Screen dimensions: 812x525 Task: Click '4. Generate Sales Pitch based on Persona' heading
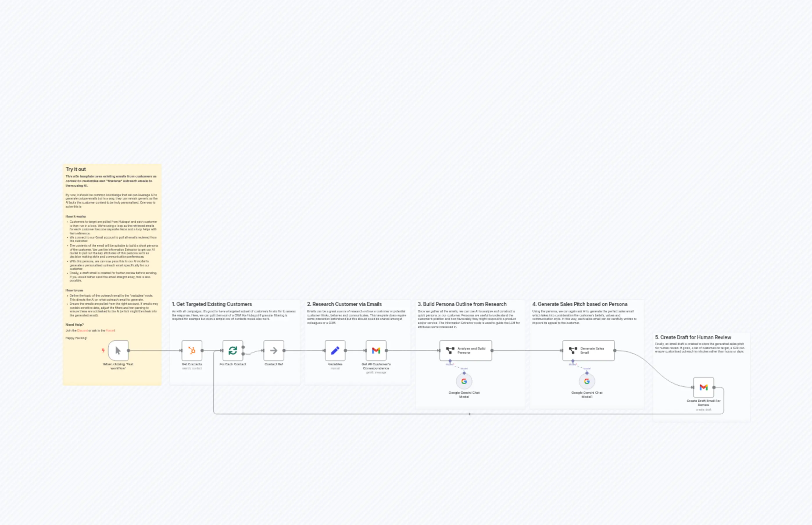(580, 304)
